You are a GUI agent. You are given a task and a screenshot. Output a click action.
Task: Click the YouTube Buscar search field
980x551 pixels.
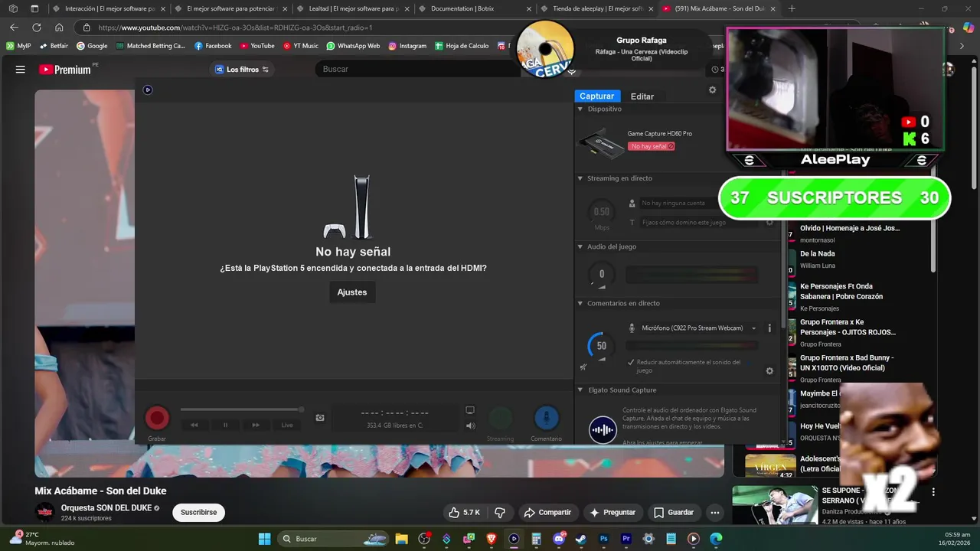417,69
